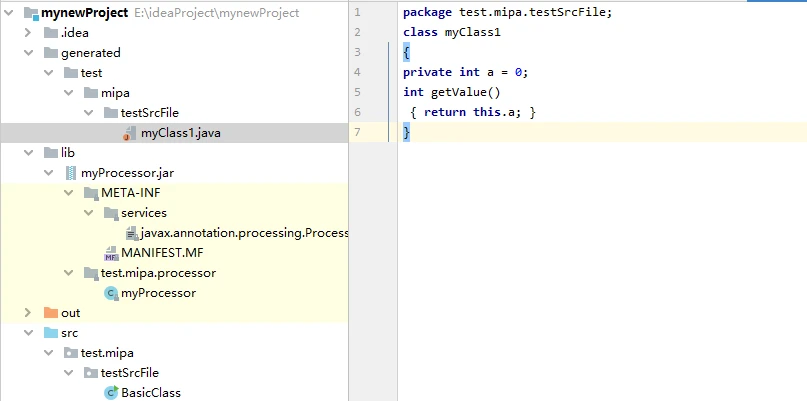Screen dimensions: 807x401
Task: Click the MANIFEST.MF file icon
Action: click(x=111, y=253)
